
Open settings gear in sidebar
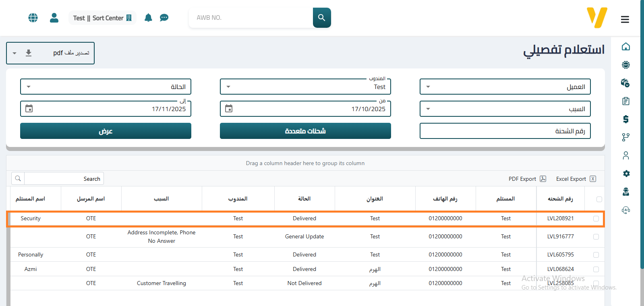pyautogui.click(x=625, y=174)
